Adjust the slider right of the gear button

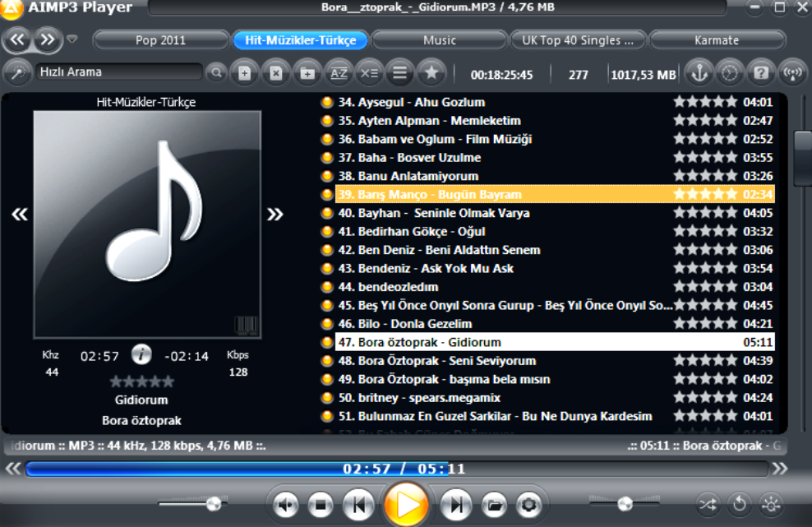625,502
